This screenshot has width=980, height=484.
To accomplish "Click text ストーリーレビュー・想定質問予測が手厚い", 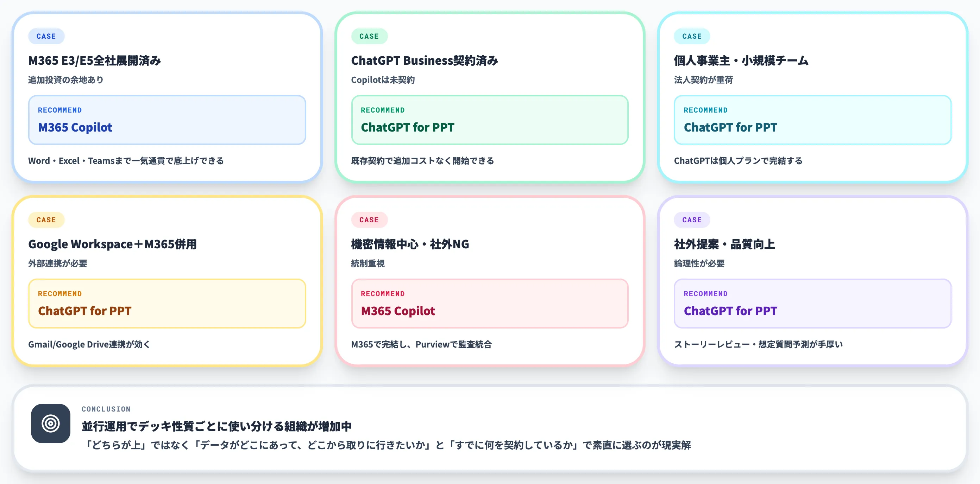I will pos(758,344).
